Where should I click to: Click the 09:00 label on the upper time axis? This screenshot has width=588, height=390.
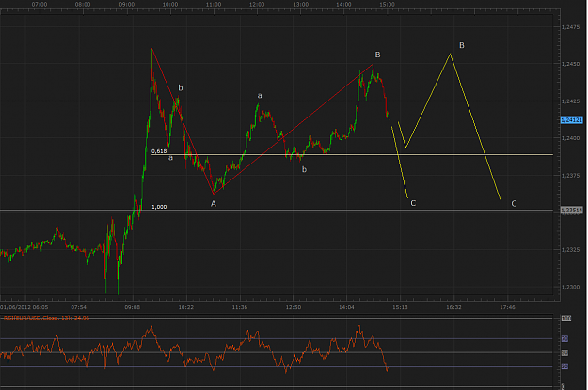127,5
